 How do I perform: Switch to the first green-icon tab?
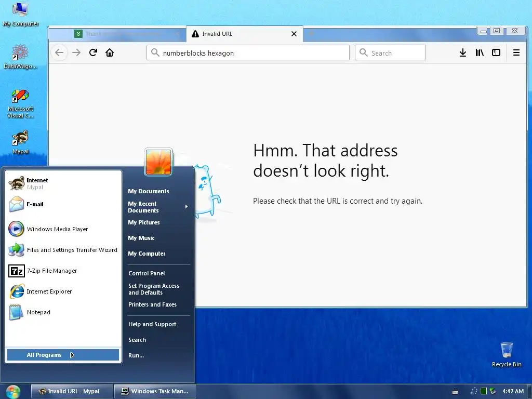point(127,34)
